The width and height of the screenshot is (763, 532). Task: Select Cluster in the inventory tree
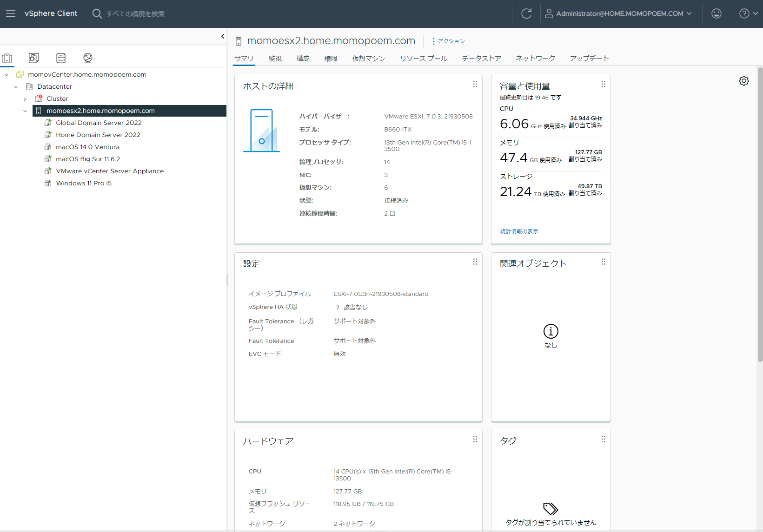(x=57, y=99)
